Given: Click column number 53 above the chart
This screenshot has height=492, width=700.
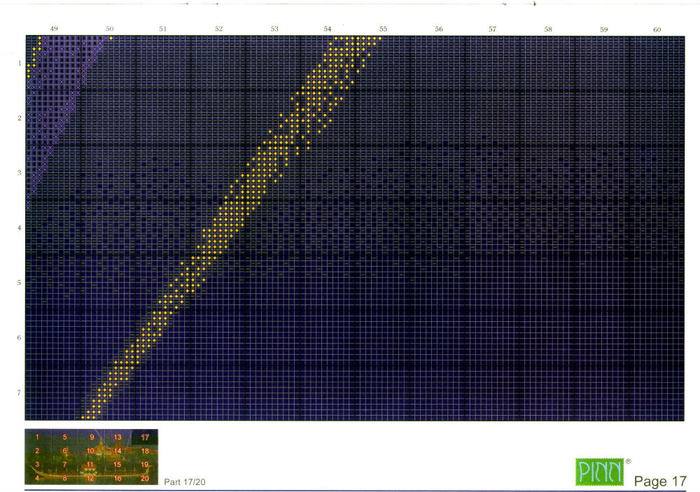Looking at the screenshot, I should click(274, 29).
